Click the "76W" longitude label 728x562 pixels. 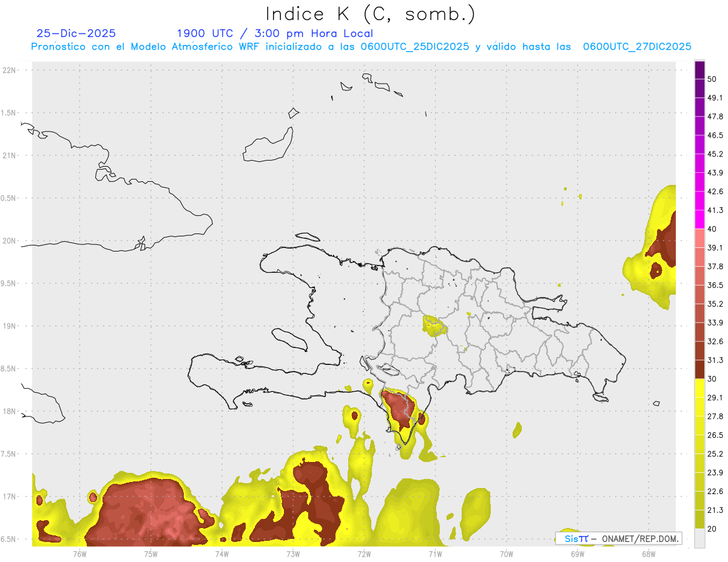point(79,554)
